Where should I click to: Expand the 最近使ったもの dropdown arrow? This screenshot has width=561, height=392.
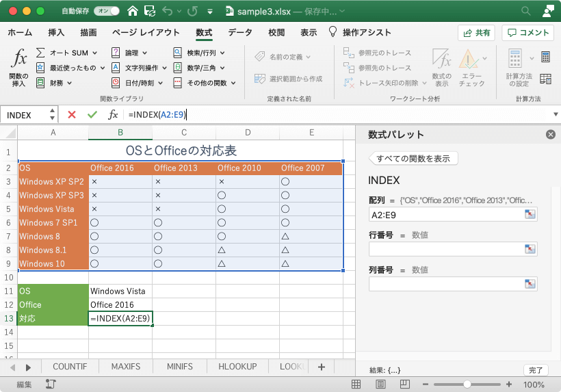(x=103, y=68)
